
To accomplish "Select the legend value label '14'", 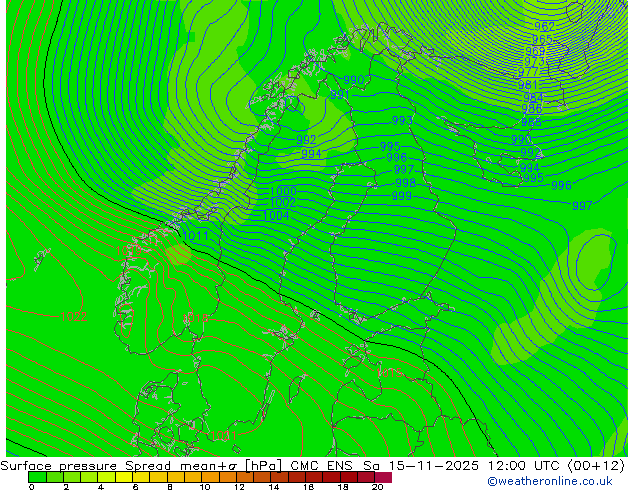I will (274, 487).
